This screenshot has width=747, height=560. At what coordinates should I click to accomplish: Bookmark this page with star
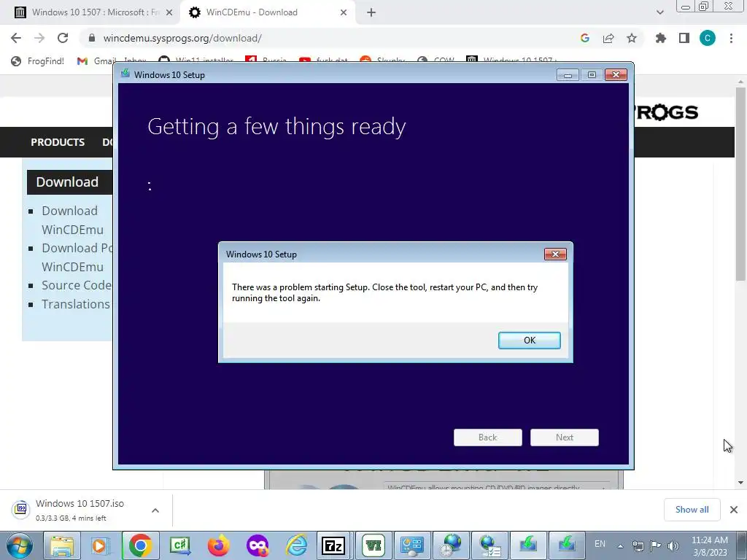(632, 38)
